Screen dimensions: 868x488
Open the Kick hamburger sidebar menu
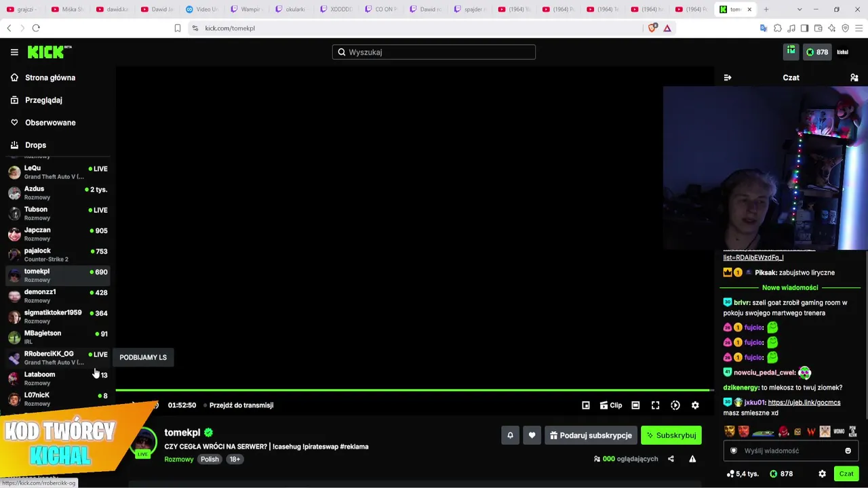click(14, 52)
